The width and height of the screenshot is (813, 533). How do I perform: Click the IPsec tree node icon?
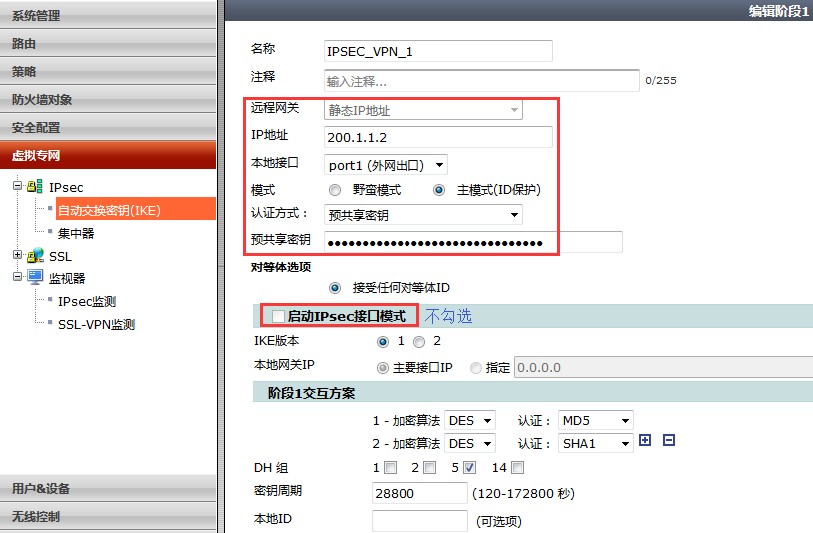[35, 187]
